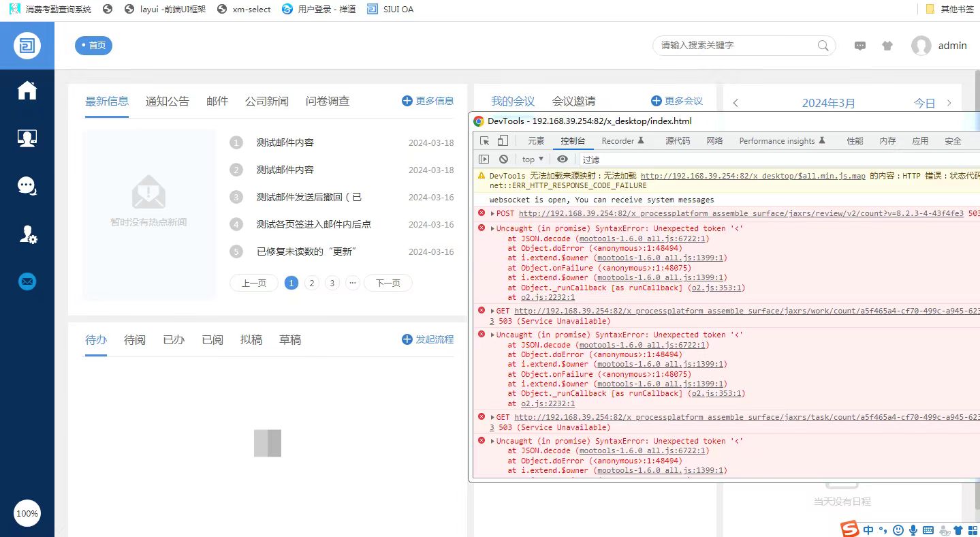Open the 测试各页签进入邮件内后点 list item
Image resolution: width=980 pixels, height=537 pixels.
point(314,225)
